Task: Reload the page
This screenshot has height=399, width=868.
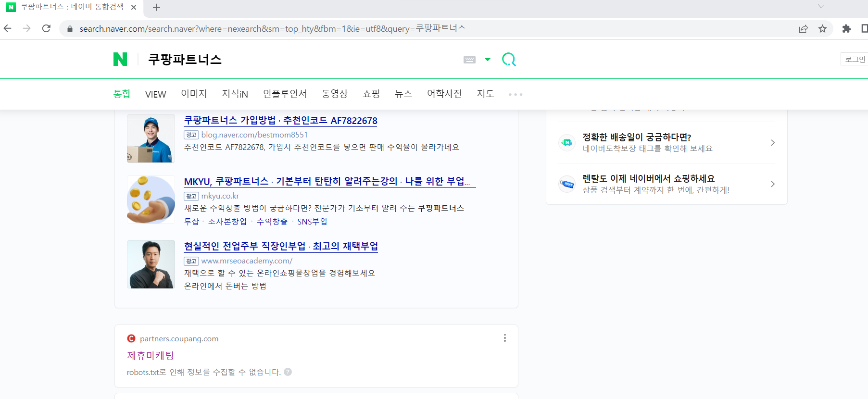Action: coord(46,28)
